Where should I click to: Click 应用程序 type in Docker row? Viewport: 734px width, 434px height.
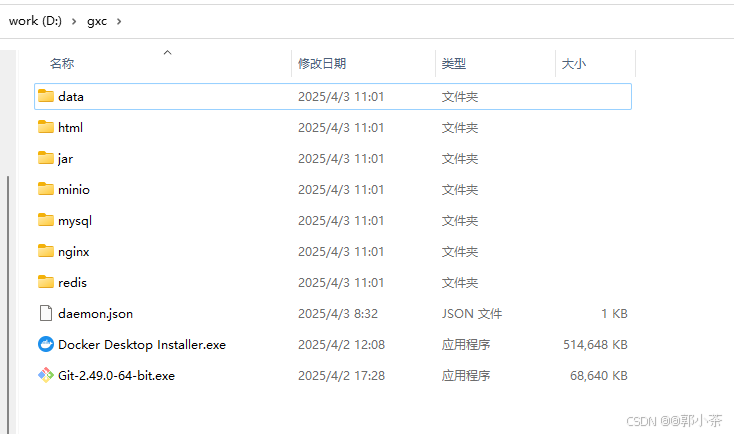coord(466,345)
